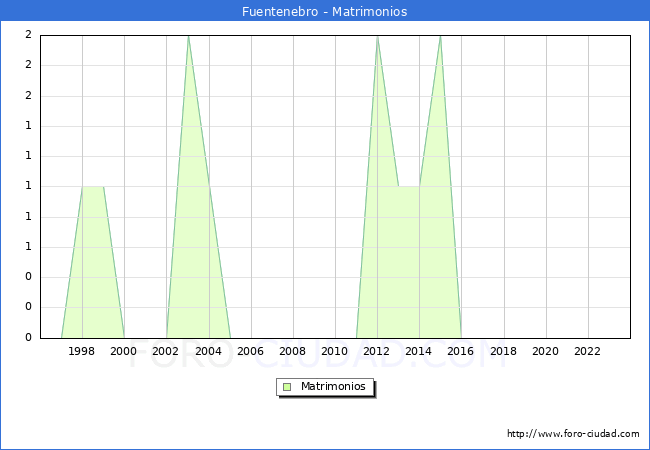Click the chart title Fuentenebro - Matrimonios
Viewport: 650px width, 450px height.
[325, 11]
